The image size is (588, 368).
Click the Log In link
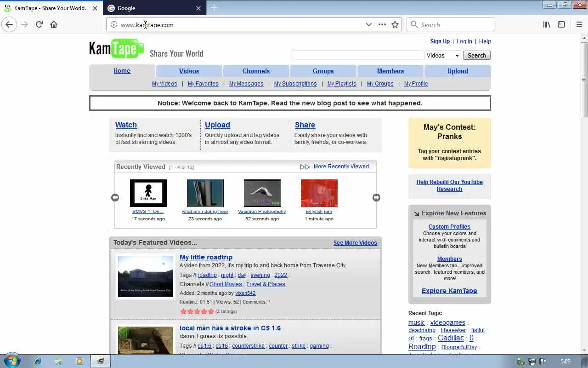point(464,41)
